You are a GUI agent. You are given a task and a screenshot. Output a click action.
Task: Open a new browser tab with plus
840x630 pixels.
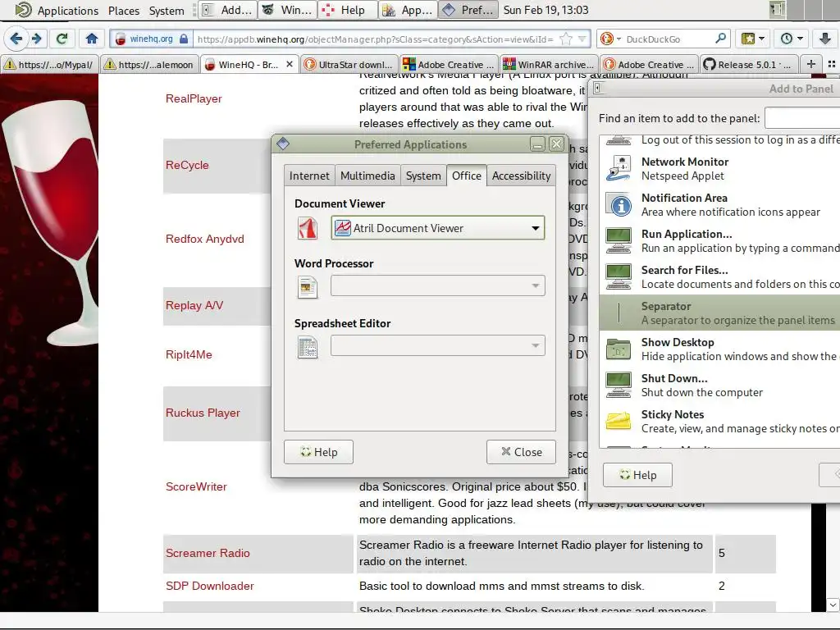click(811, 64)
